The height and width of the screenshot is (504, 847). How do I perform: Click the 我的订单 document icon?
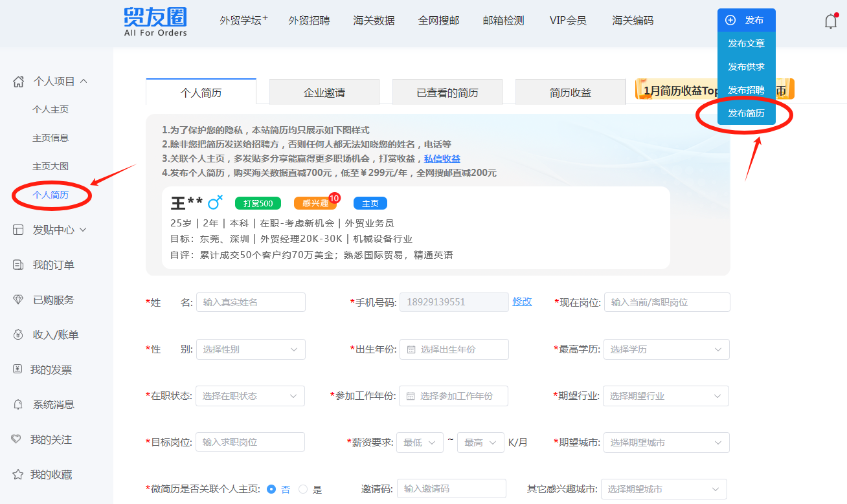[x=19, y=265]
